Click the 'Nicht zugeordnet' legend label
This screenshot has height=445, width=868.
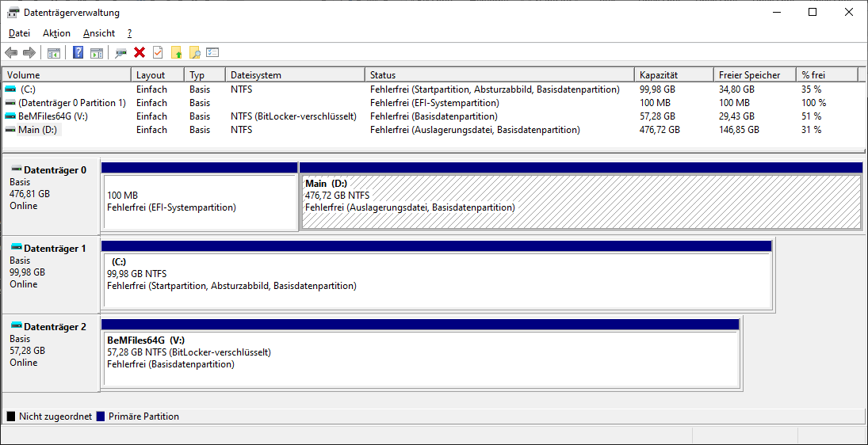55,416
